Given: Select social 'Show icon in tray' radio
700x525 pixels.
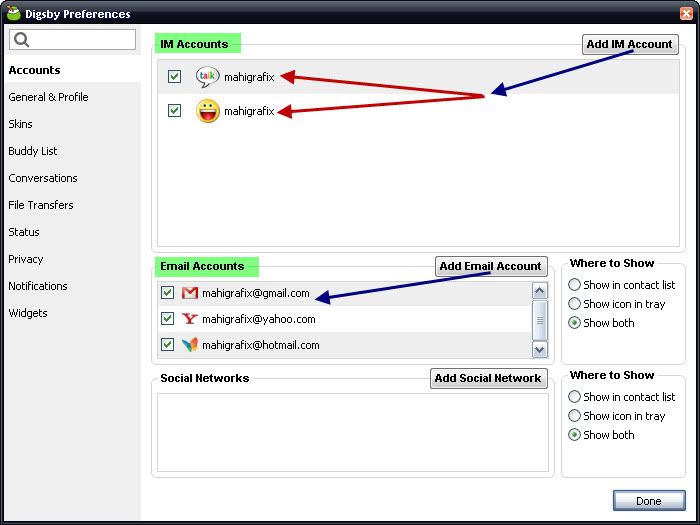Looking at the screenshot, I should point(574,416).
